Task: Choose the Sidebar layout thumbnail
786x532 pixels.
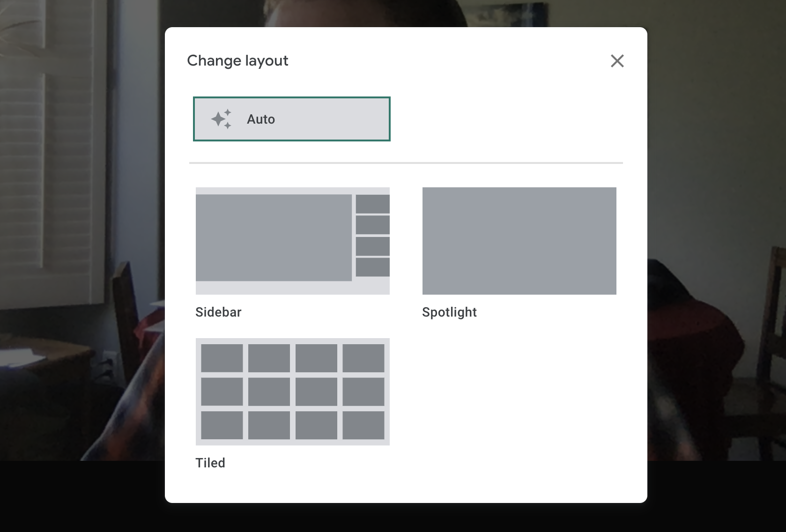Action: click(x=292, y=241)
